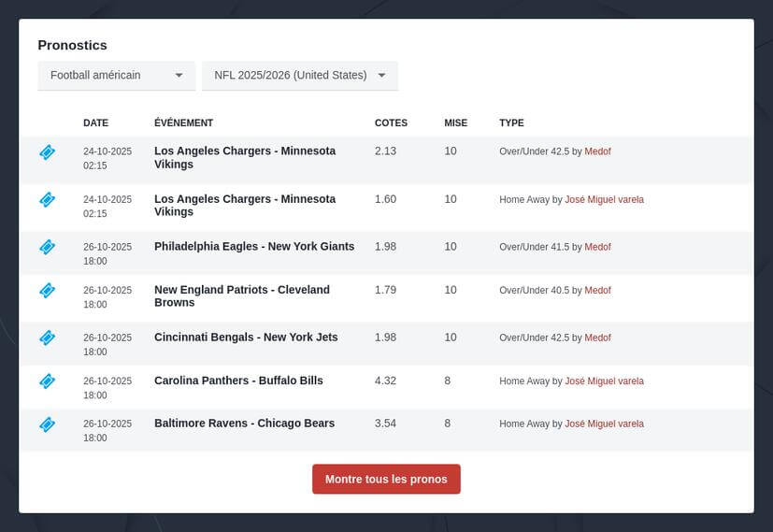Click ticket icon beside Philadelphia Eagles match
773x532 pixels.
pyautogui.click(x=47, y=247)
